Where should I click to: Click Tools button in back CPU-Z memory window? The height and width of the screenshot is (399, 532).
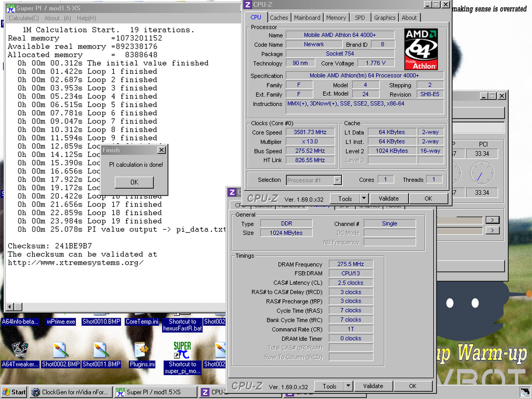pos(330,386)
